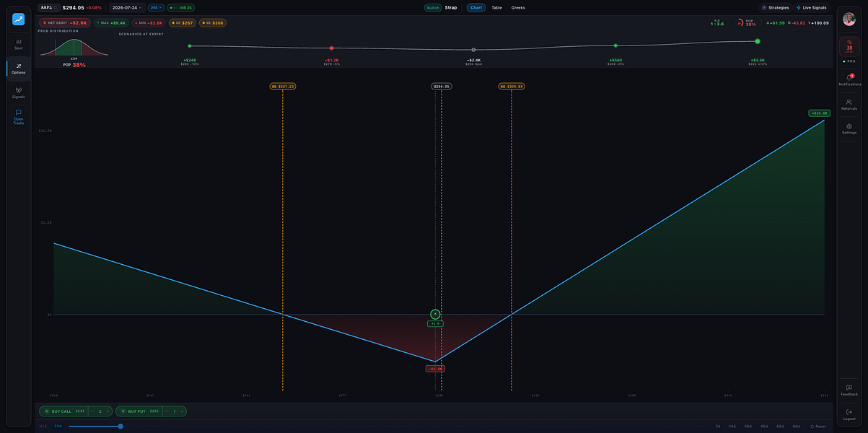This screenshot has width=868, height=433.
Task: Open the Spot section in sidebar
Action: click(x=19, y=44)
